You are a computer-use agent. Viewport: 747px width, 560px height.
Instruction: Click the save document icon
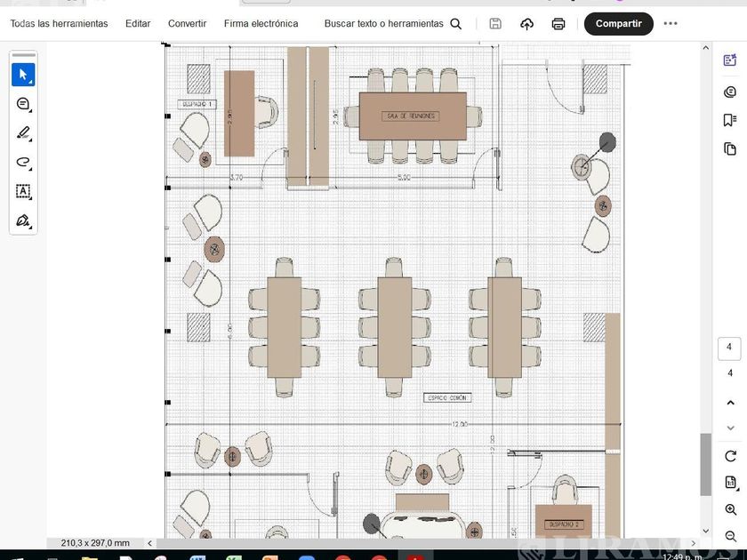(495, 24)
